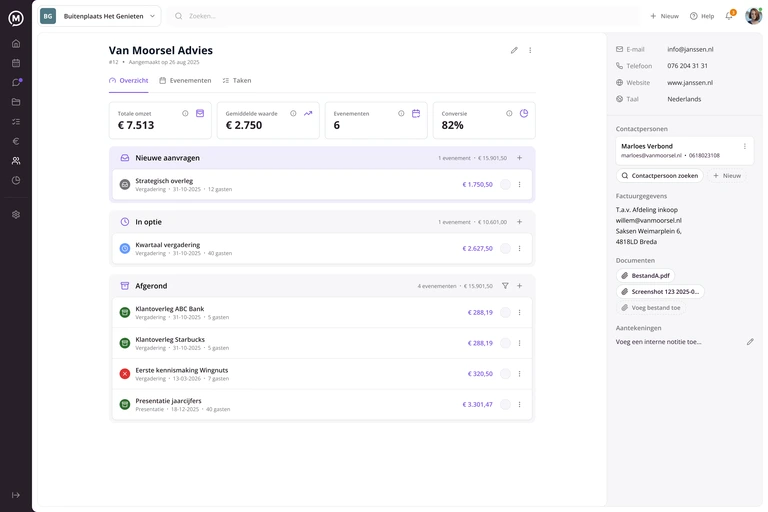
Task: Open the Buitenplaats Het Genieten location dropdown
Action: [99, 16]
